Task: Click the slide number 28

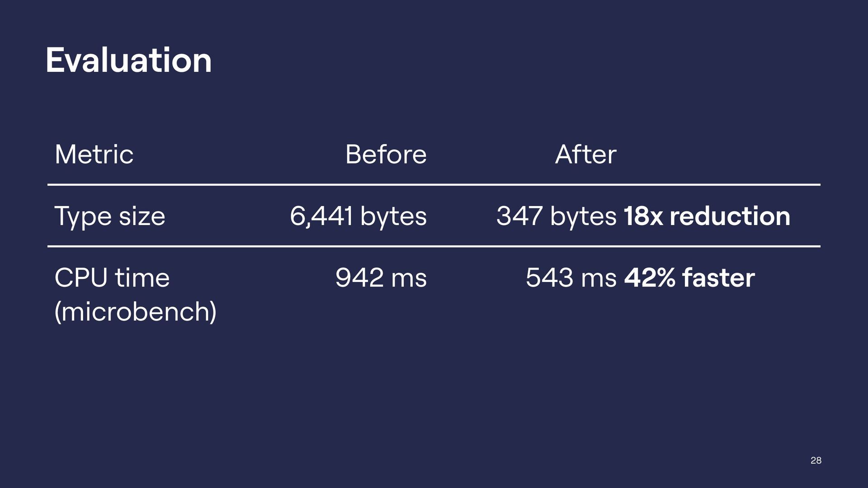Action: pos(816,460)
